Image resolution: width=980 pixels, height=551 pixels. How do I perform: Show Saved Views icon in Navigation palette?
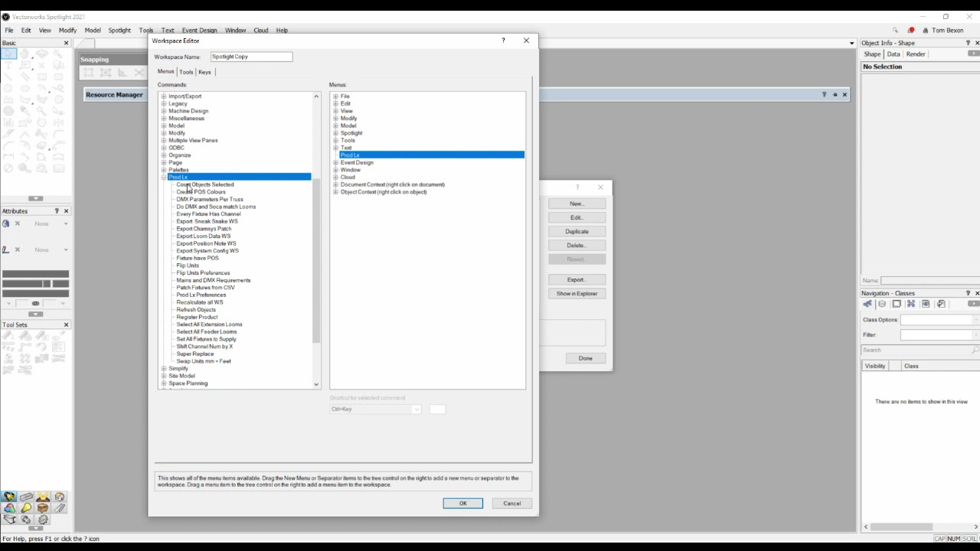(926, 304)
